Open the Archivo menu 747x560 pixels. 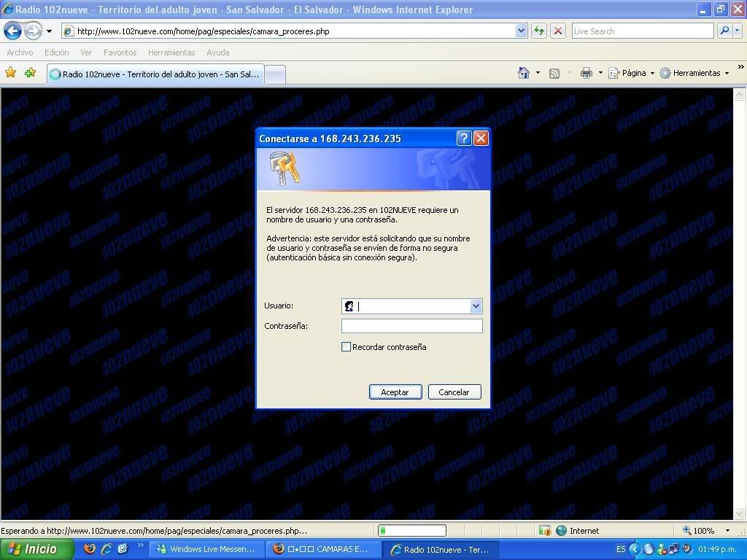[x=20, y=52]
